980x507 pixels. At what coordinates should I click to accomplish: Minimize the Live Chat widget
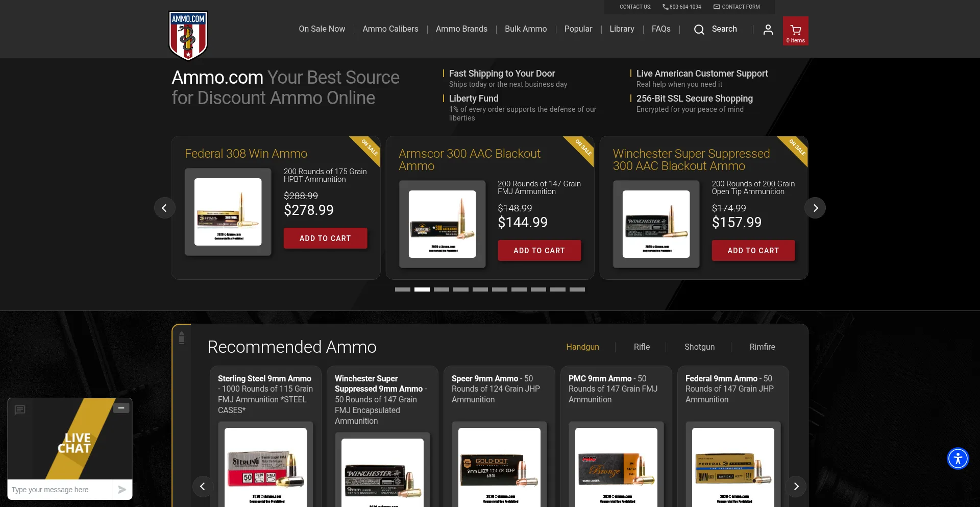pyautogui.click(x=121, y=408)
